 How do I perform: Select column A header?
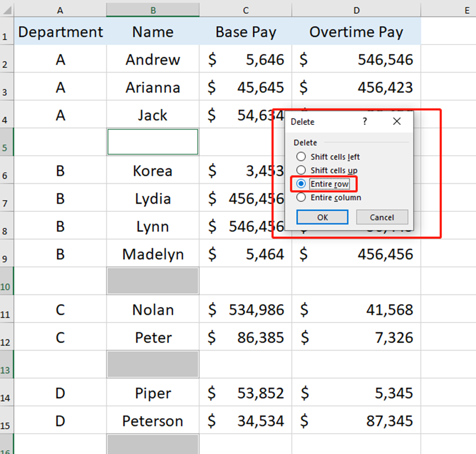click(60, 9)
